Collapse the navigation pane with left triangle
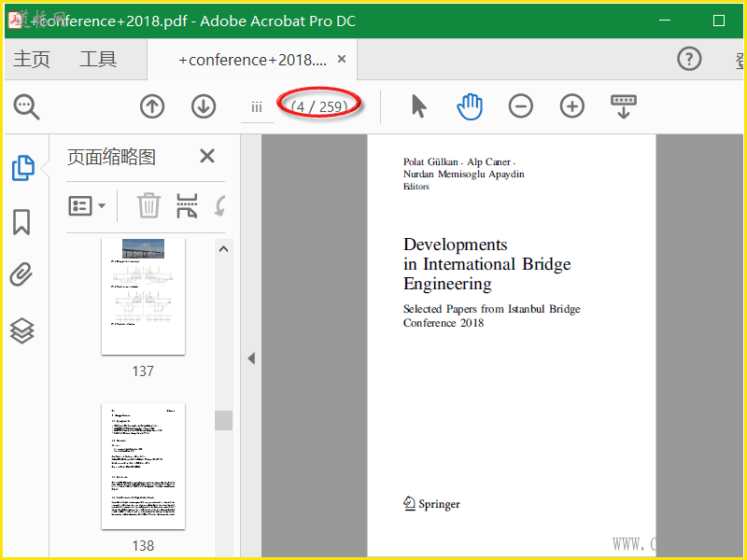 click(x=251, y=358)
